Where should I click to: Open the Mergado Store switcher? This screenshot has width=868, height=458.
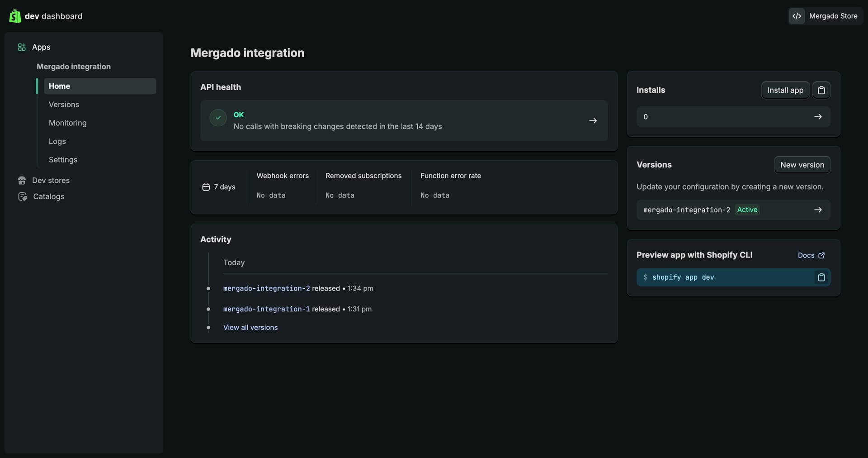[x=826, y=16]
